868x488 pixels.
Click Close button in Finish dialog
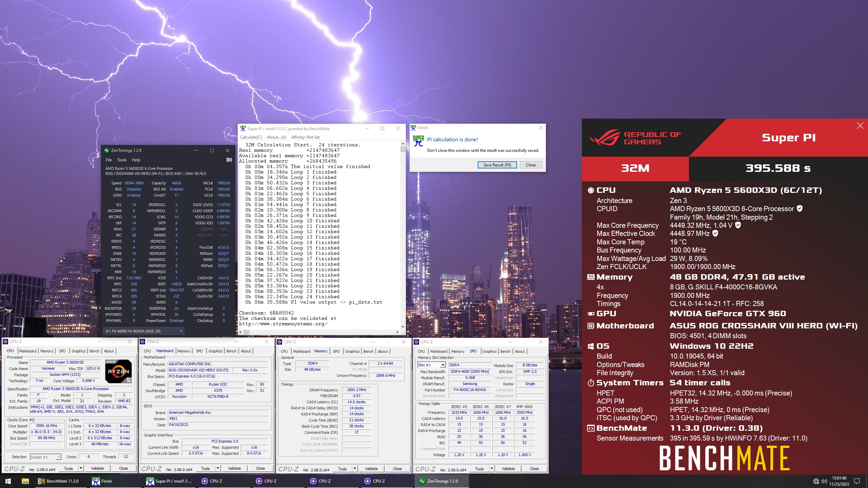pos(531,165)
